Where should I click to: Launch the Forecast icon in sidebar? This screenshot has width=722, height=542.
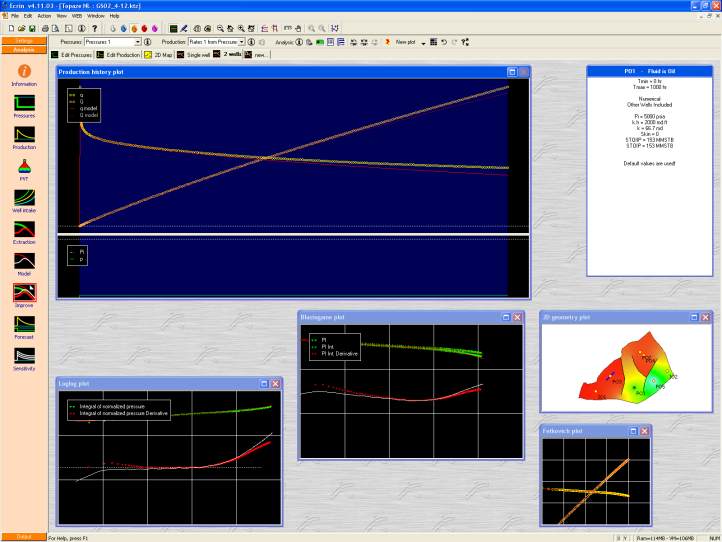[24, 324]
